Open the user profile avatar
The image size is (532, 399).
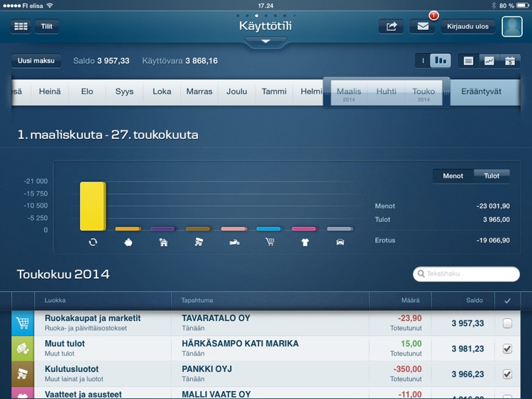[x=512, y=26]
